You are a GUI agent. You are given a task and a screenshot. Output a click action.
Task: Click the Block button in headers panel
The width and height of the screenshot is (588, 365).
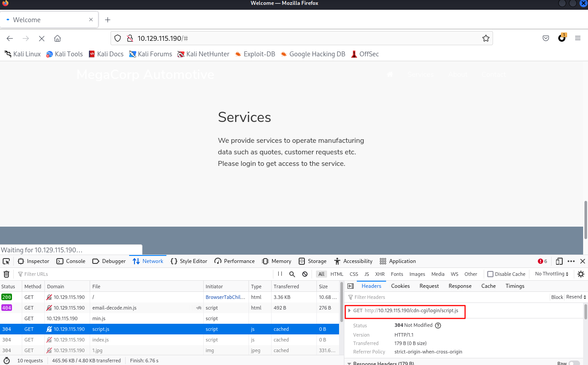[x=557, y=297]
